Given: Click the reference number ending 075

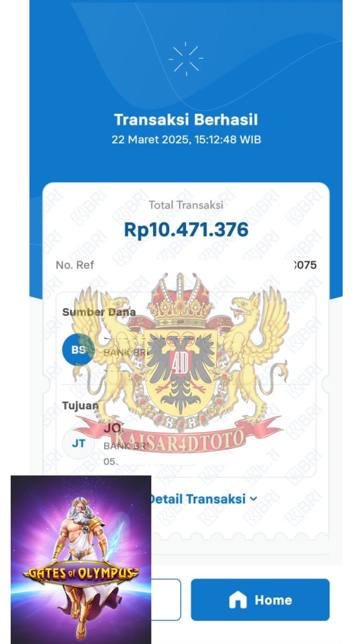Looking at the screenshot, I should click(x=305, y=265).
